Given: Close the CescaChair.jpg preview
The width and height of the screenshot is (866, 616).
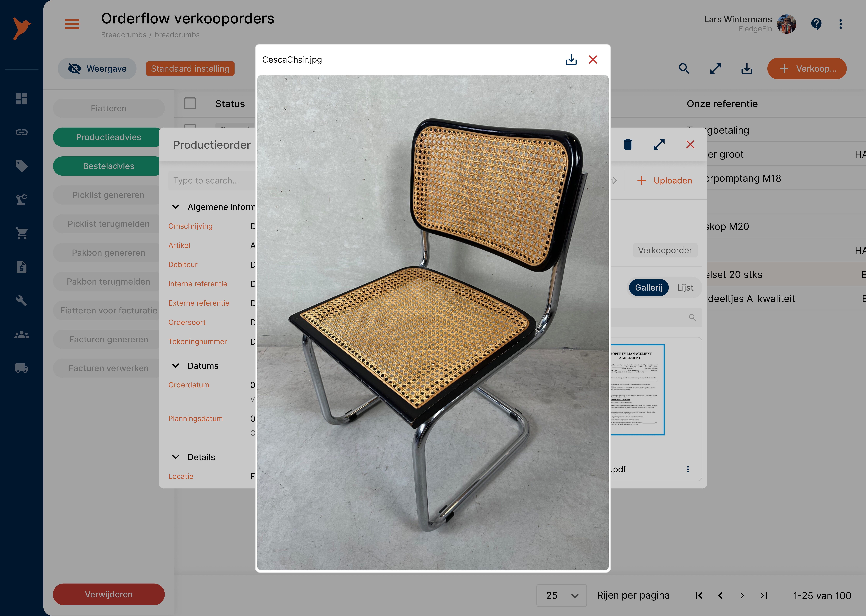Looking at the screenshot, I should (x=593, y=60).
